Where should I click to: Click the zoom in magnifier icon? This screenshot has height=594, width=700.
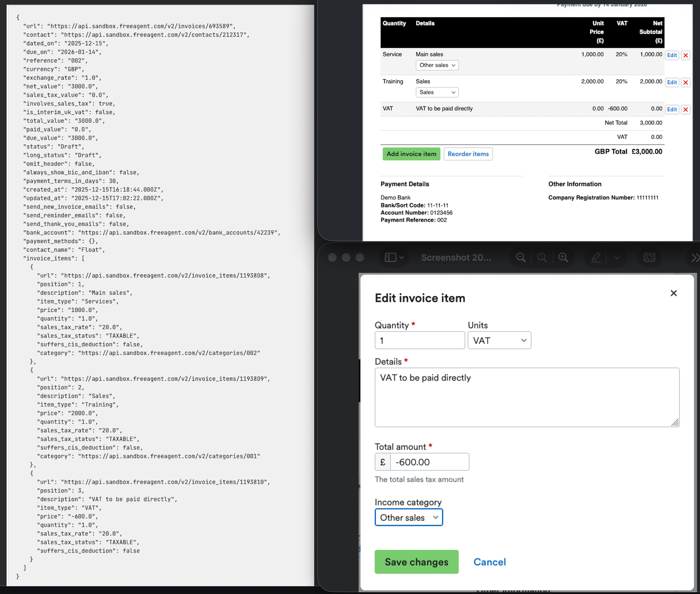point(563,257)
